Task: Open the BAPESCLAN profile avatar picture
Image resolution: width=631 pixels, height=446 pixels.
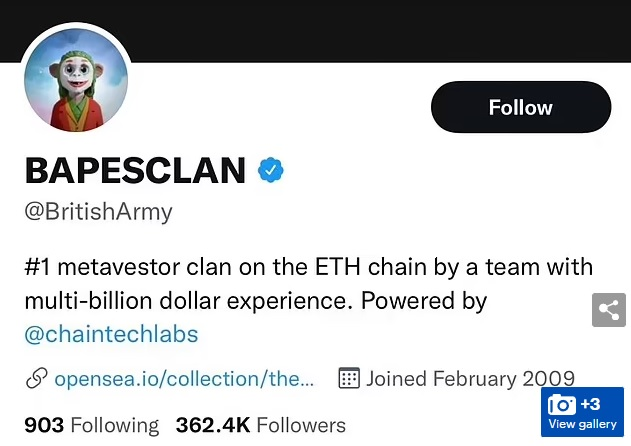Action: point(76,90)
